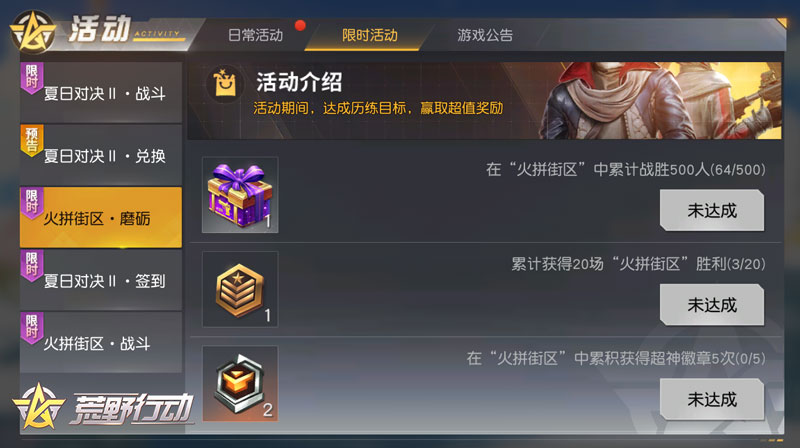Click the star emblem beside 活动 title
This screenshot has width=800, height=448.
click(x=34, y=32)
